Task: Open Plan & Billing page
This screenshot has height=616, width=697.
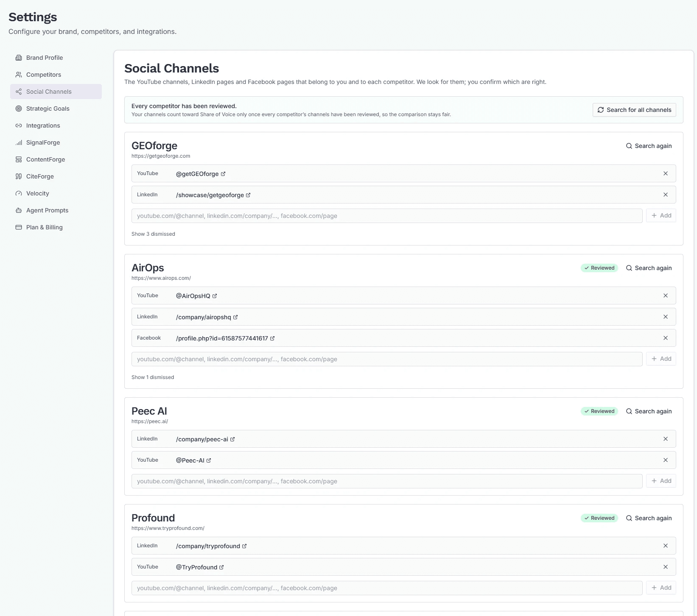Action: point(56,227)
